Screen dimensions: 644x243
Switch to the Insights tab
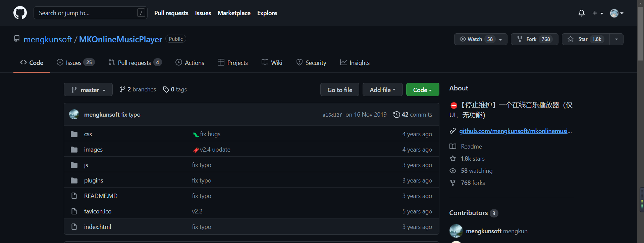tap(355, 63)
